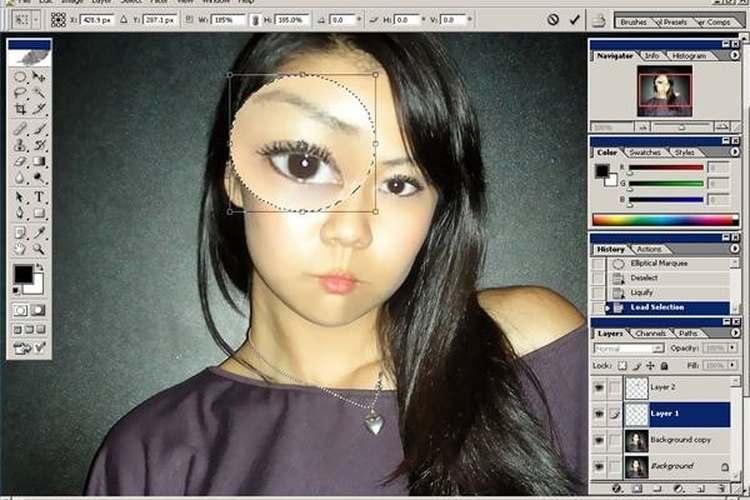750x500 pixels.
Task: Click the foreground color swatch in toolbox
Action: pyautogui.click(x=23, y=274)
